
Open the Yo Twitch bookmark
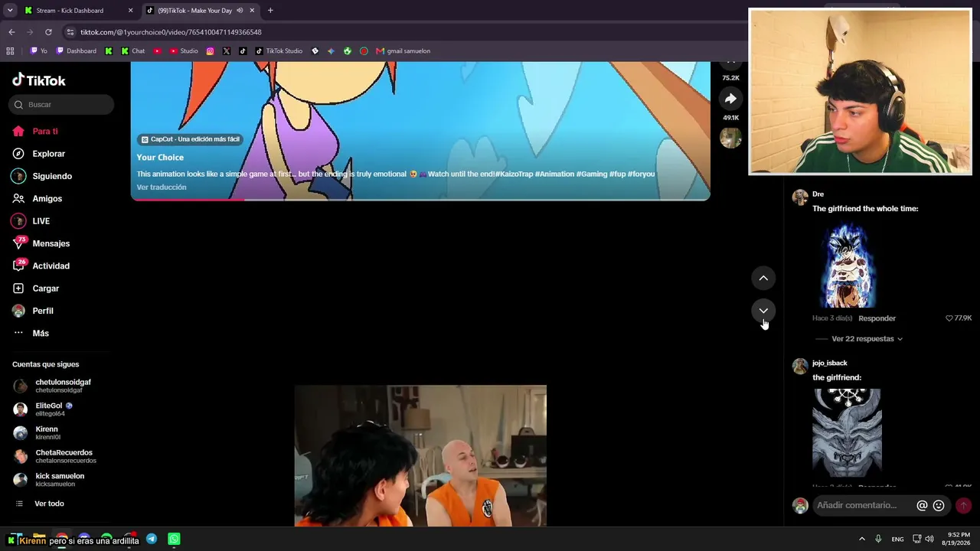coord(39,51)
